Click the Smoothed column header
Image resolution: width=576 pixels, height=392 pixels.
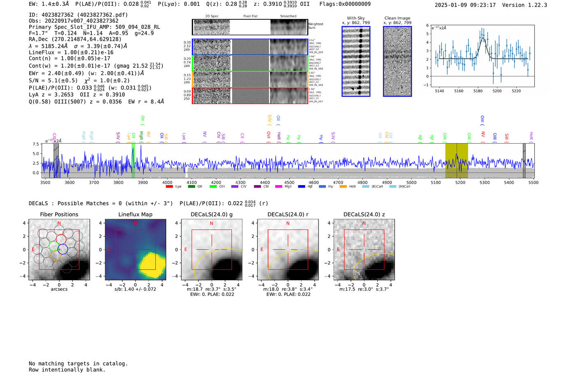coord(288,16)
